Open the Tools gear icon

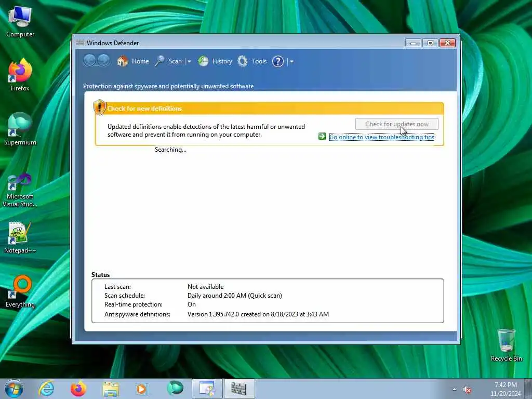pos(242,61)
